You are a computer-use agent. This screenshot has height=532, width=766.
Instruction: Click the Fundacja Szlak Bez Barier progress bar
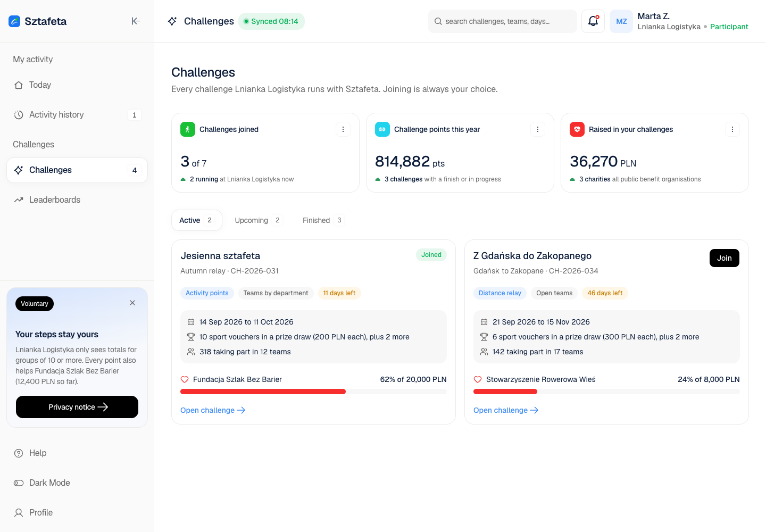point(313,392)
